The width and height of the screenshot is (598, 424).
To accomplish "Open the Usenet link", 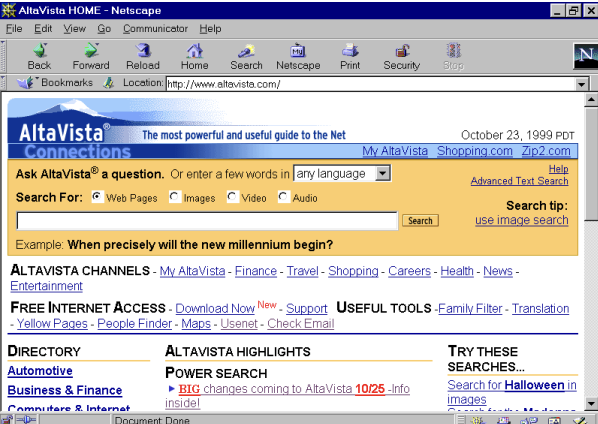I will click(239, 323).
